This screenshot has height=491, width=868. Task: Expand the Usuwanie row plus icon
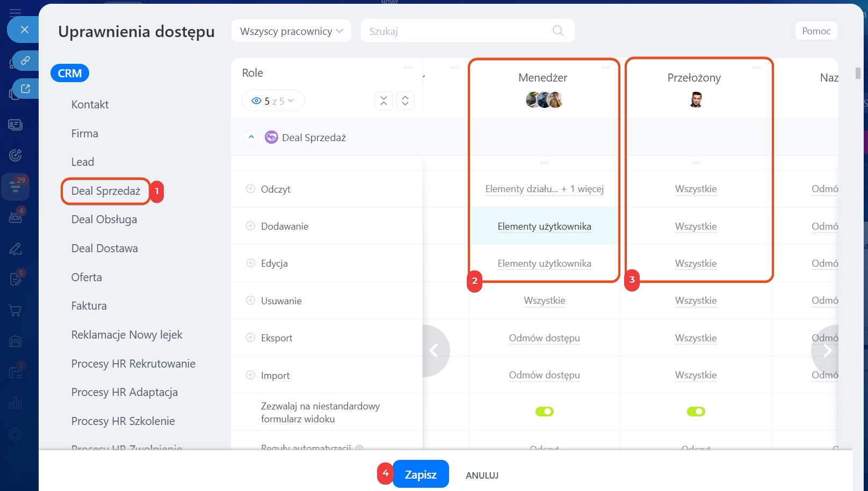pyautogui.click(x=250, y=301)
